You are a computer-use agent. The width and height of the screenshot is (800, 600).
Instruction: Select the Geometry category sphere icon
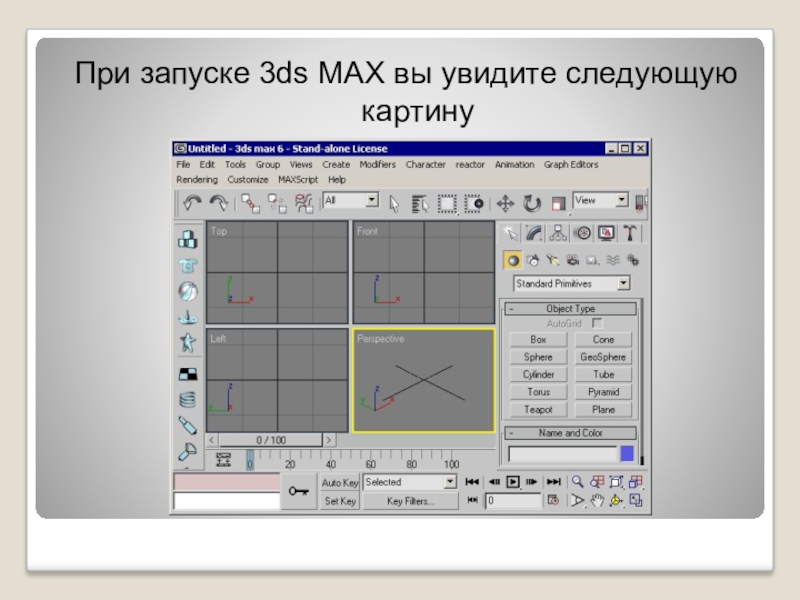[513, 260]
